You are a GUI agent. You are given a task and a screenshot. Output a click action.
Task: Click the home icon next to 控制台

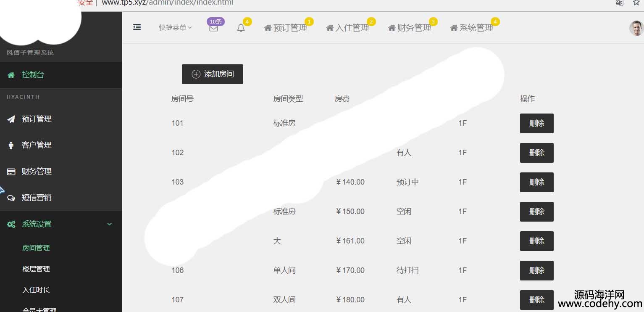11,75
